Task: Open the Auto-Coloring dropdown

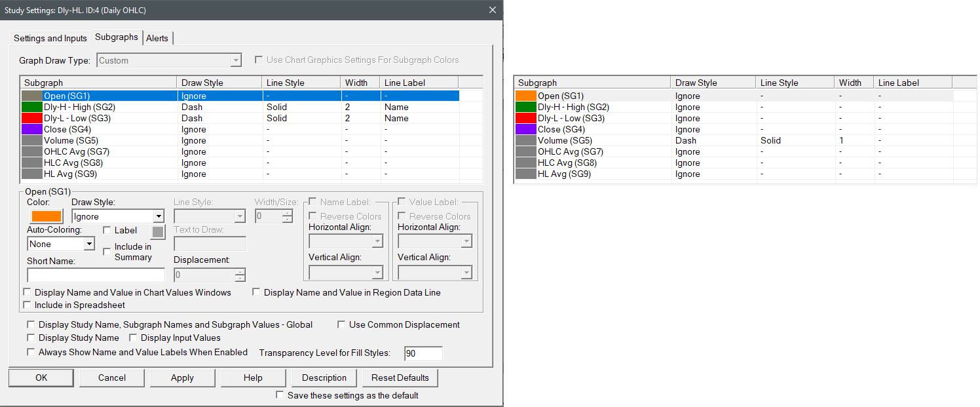Action: pyautogui.click(x=61, y=244)
